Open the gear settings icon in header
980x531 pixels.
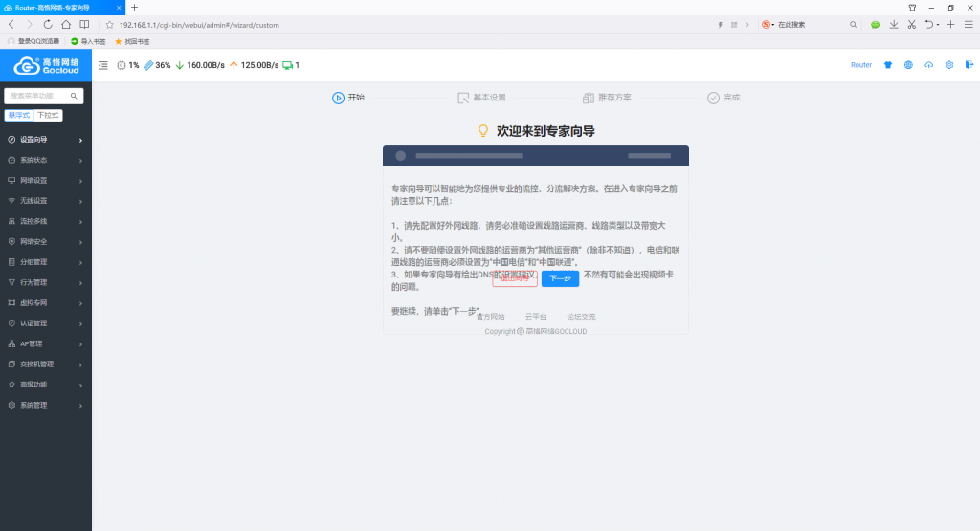949,65
